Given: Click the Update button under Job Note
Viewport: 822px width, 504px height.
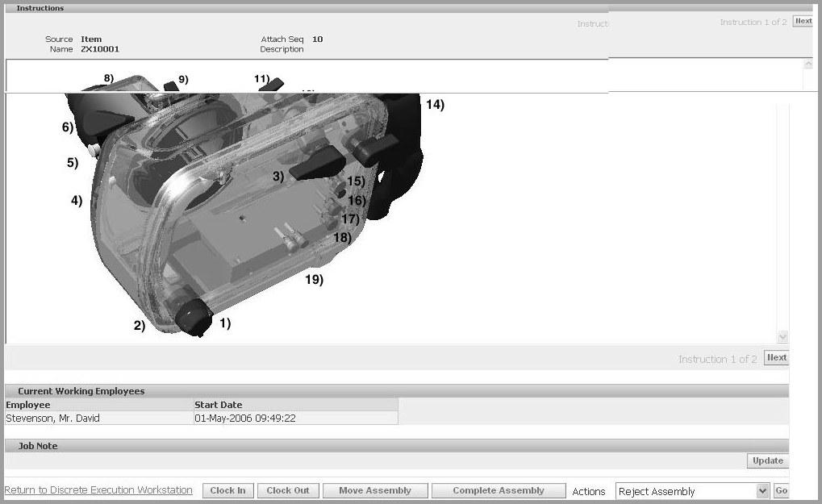Looking at the screenshot, I should [x=767, y=460].
